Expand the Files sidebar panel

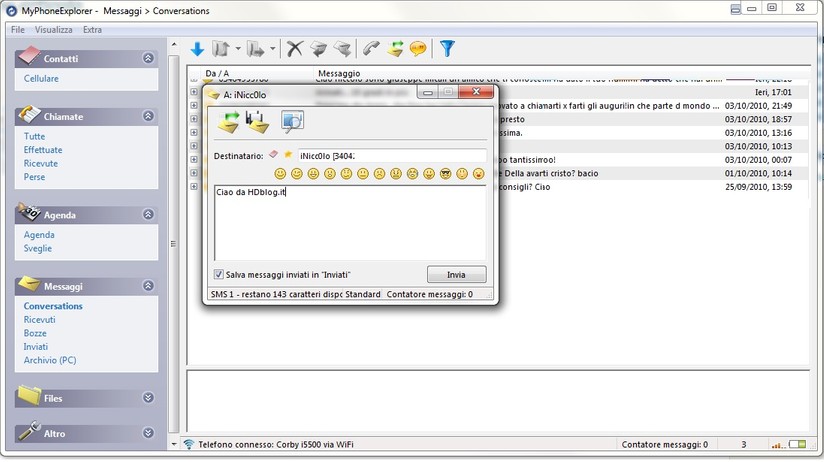point(149,397)
